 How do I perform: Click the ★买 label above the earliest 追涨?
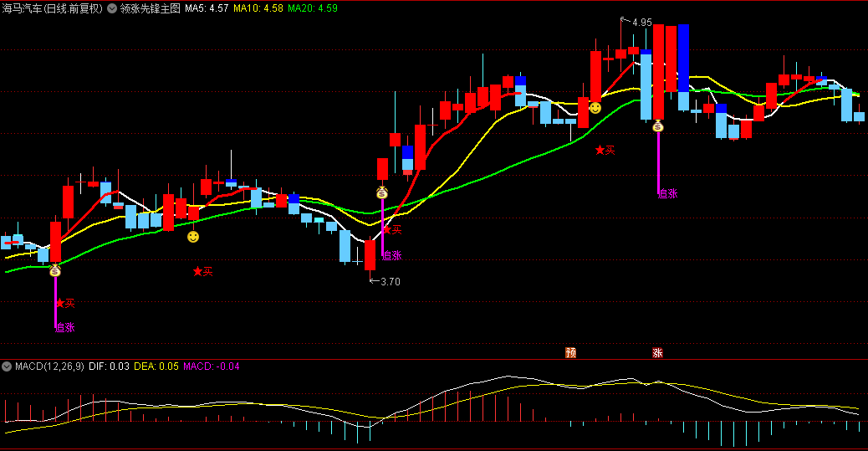(x=65, y=303)
